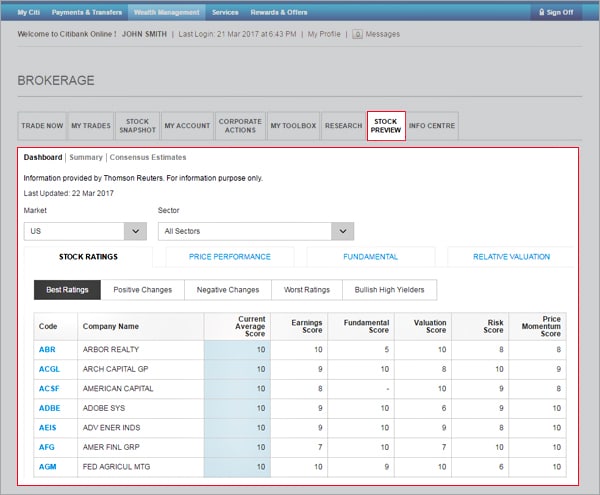The width and height of the screenshot is (600, 495).
Task: Click the ACGL stock code link
Action: [48, 368]
